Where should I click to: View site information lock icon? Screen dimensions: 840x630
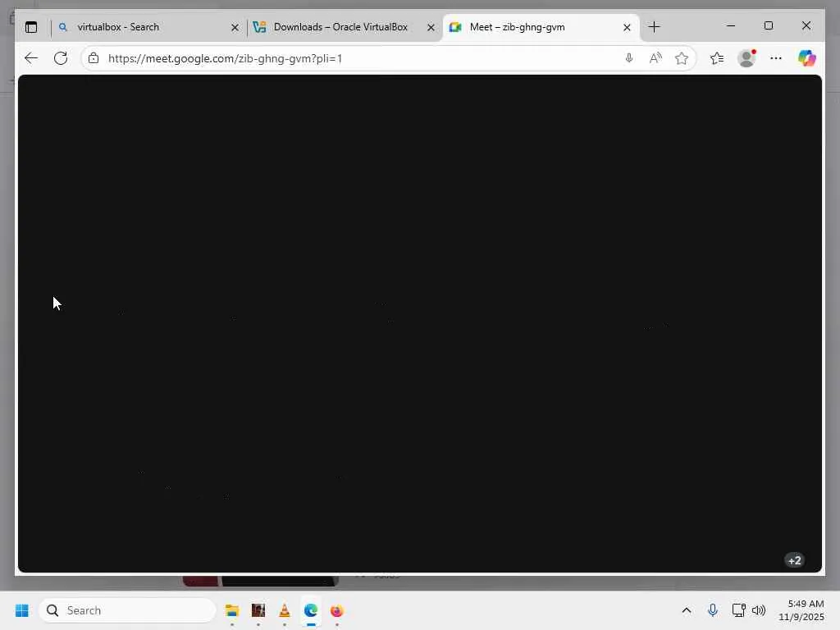tap(94, 58)
